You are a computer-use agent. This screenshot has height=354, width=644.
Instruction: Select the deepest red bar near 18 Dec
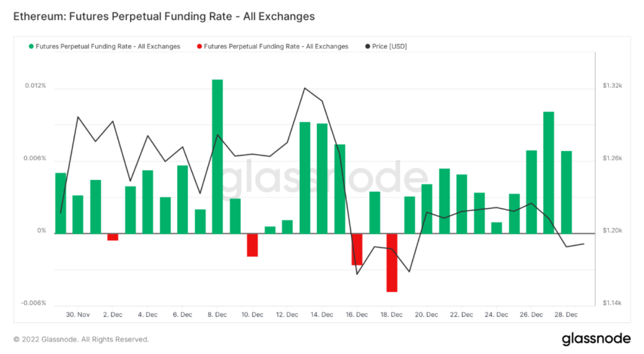pos(392,262)
